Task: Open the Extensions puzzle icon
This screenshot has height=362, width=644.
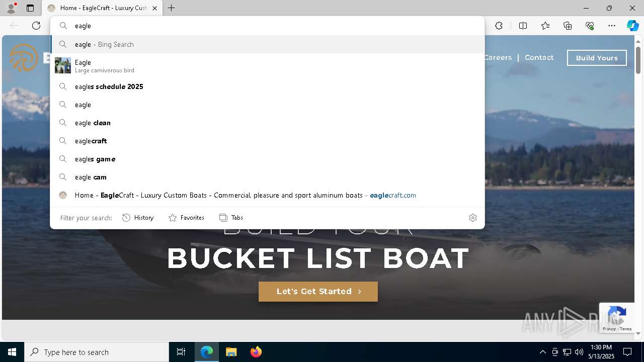Action: [499, 26]
